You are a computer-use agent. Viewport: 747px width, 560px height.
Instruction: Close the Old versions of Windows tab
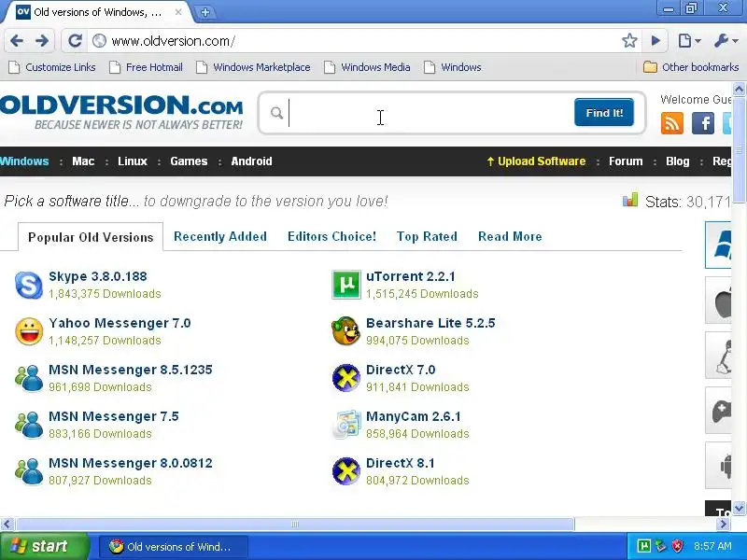[x=178, y=12]
